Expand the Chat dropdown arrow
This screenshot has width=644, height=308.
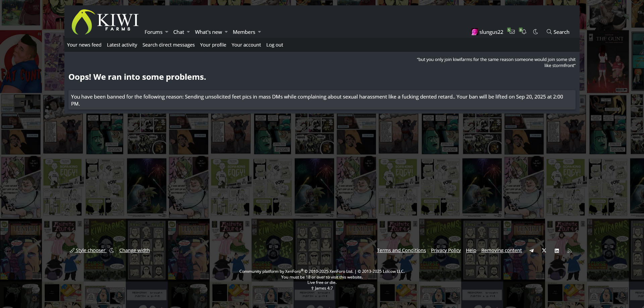(188, 32)
